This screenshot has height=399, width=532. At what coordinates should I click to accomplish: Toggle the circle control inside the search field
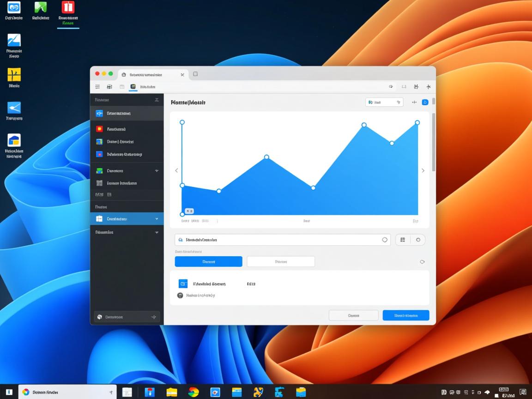click(385, 240)
